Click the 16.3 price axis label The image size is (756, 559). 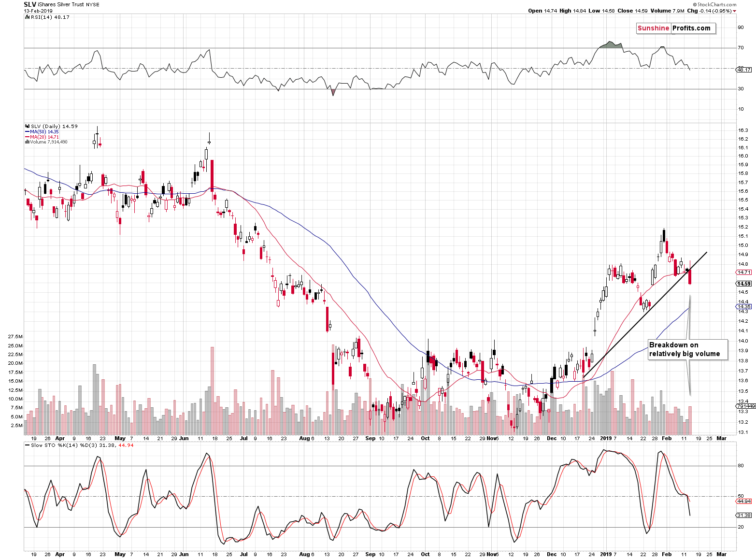(x=742, y=130)
